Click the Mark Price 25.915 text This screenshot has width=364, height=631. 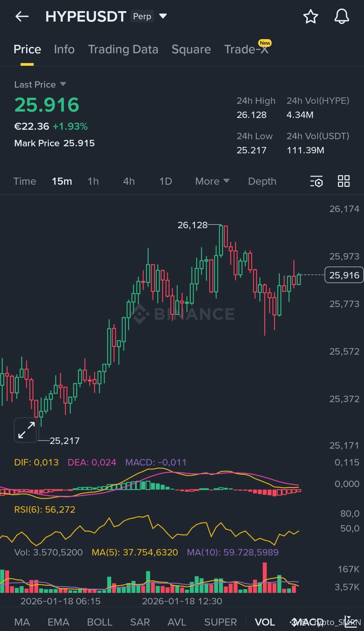click(x=54, y=143)
